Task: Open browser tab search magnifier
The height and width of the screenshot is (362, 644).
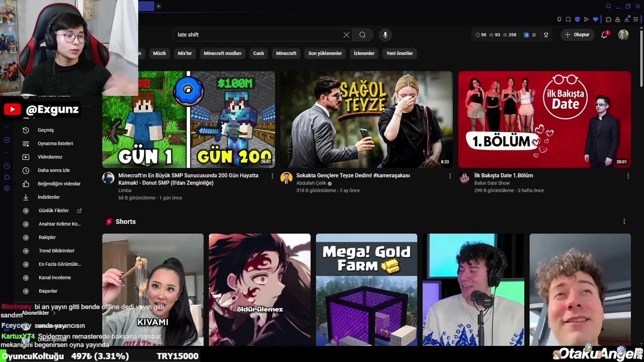Action: point(608,7)
